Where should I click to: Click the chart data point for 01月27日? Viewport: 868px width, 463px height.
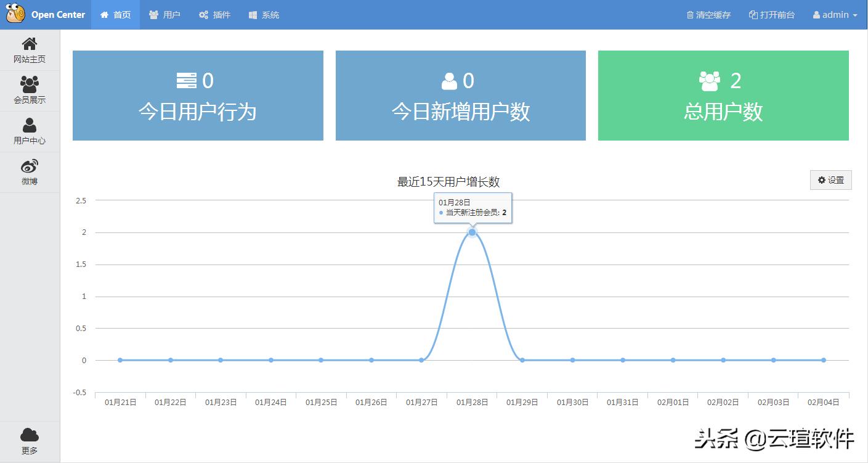(421, 360)
